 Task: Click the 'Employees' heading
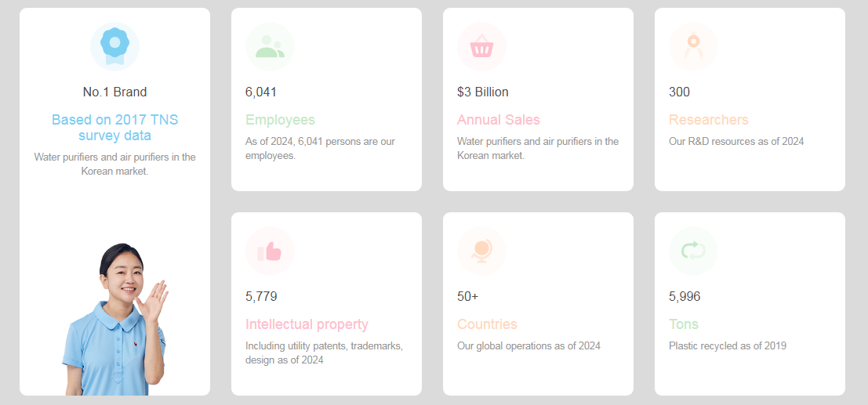pyautogui.click(x=280, y=120)
